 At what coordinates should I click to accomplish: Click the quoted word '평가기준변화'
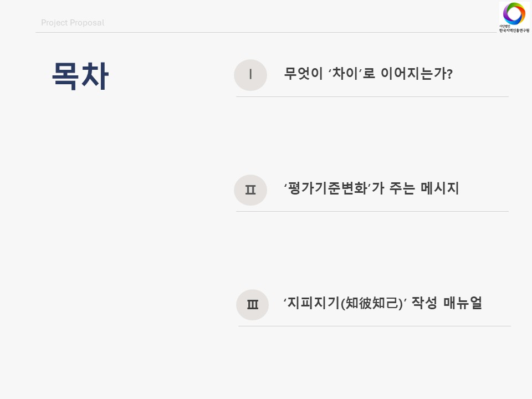point(326,188)
